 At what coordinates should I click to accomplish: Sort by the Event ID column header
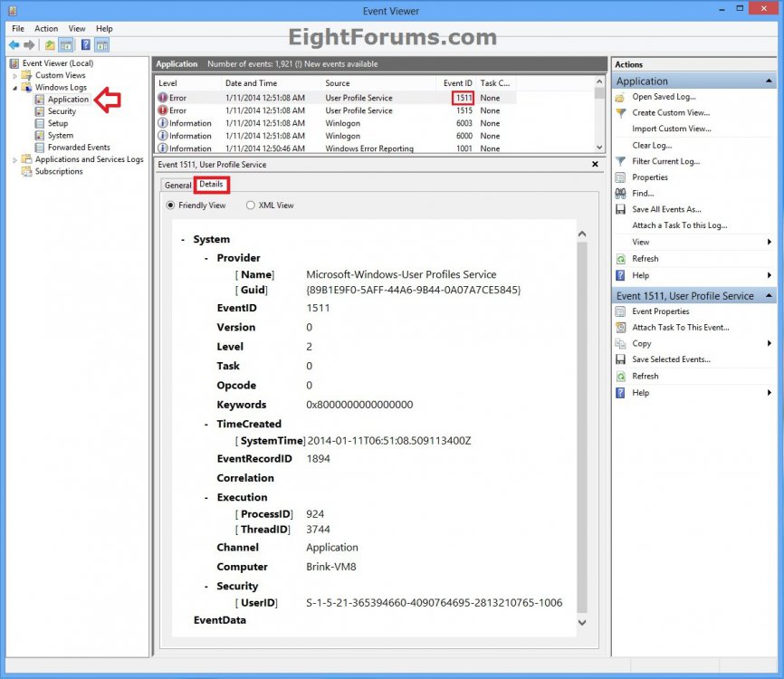457,83
